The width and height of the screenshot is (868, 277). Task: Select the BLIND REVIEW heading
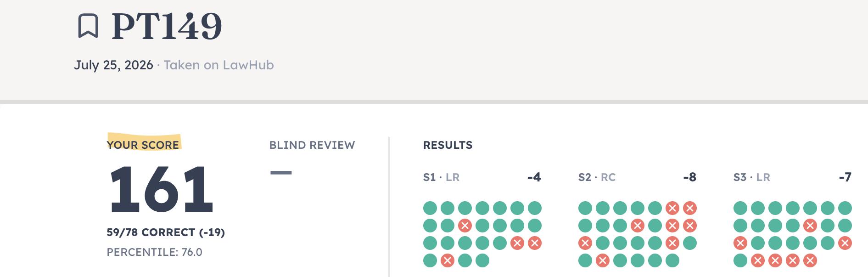[x=312, y=145]
